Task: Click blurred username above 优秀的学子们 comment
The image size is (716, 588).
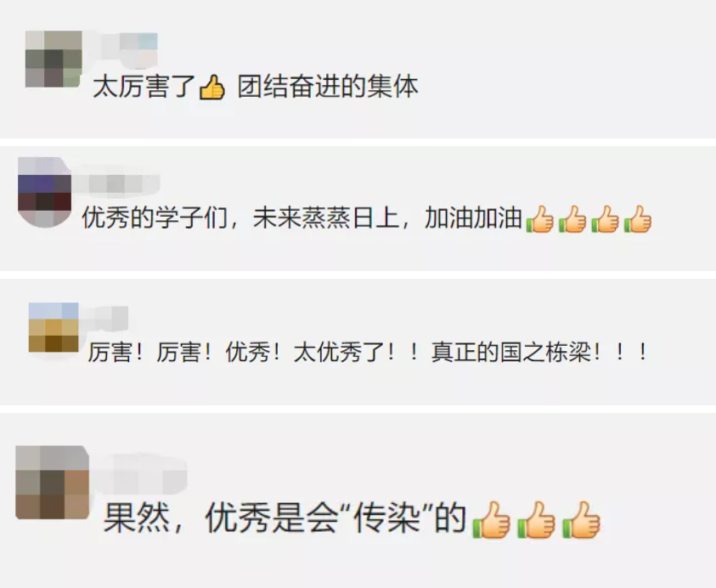Action: [x=116, y=184]
